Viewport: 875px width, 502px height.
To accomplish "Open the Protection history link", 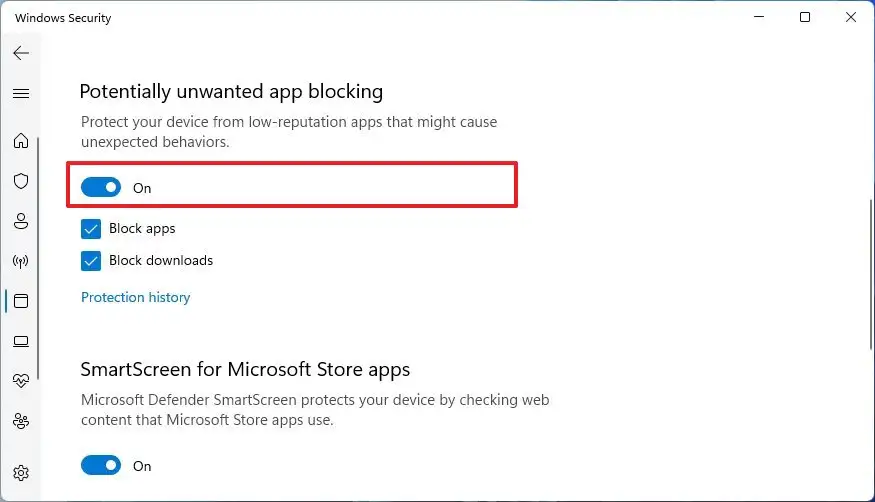I will pyautogui.click(x=135, y=297).
